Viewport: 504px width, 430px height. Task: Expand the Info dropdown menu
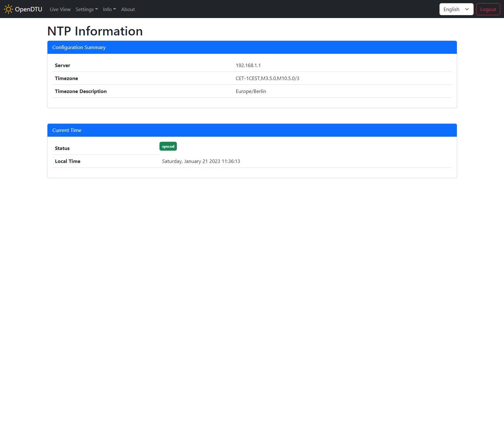tap(109, 9)
